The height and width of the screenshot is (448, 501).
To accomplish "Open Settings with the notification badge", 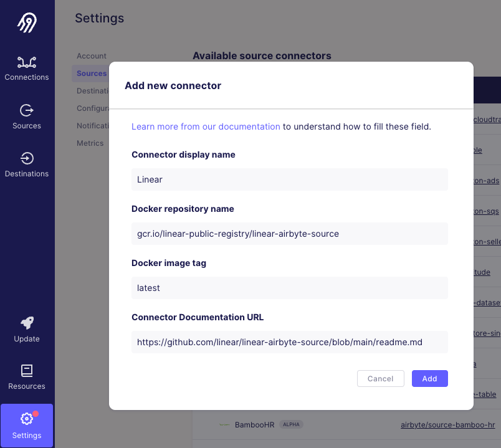I will pos(27,426).
